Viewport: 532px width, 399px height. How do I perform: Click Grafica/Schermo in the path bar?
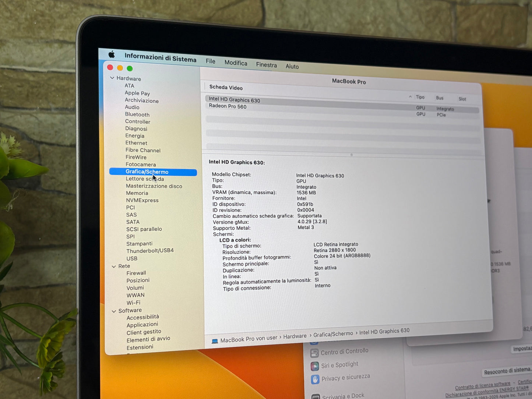333,334
